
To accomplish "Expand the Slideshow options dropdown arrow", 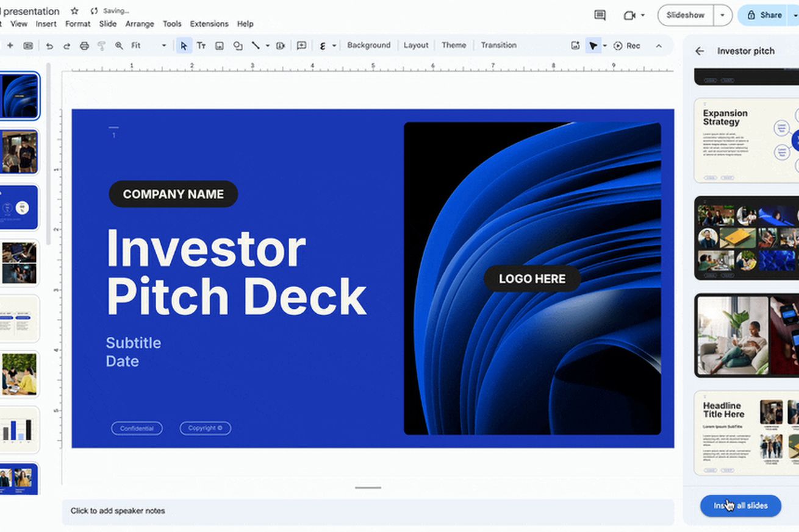I will 723,15.
